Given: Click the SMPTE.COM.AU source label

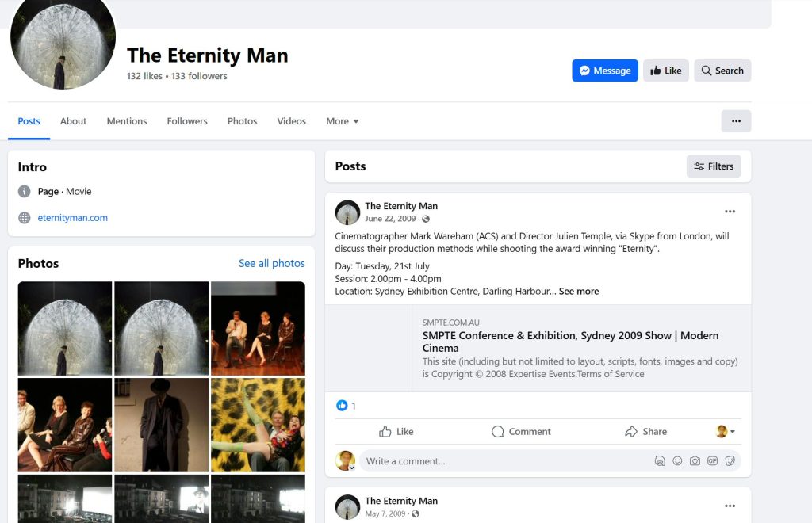Looking at the screenshot, I should point(450,323).
